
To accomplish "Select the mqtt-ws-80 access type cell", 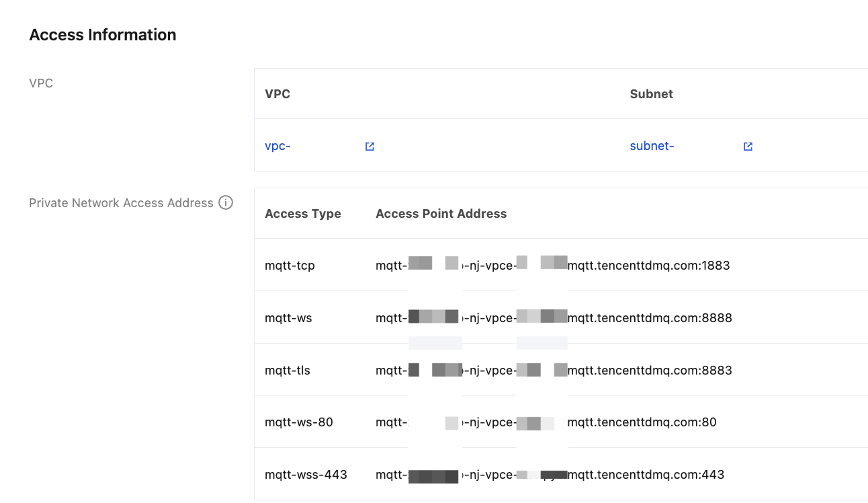I will pyautogui.click(x=299, y=422).
